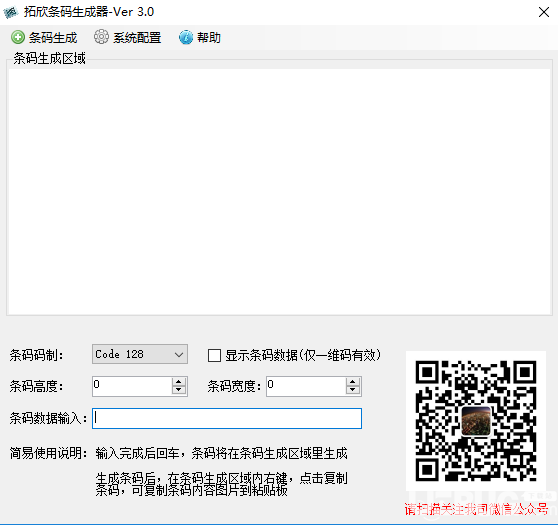The height and width of the screenshot is (525, 558).
Task: Open the 系统配置 gear icon
Action: [x=101, y=37]
